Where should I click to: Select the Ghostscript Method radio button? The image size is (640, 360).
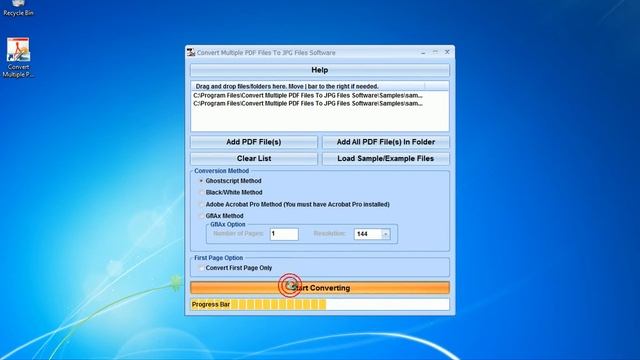(x=201, y=181)
